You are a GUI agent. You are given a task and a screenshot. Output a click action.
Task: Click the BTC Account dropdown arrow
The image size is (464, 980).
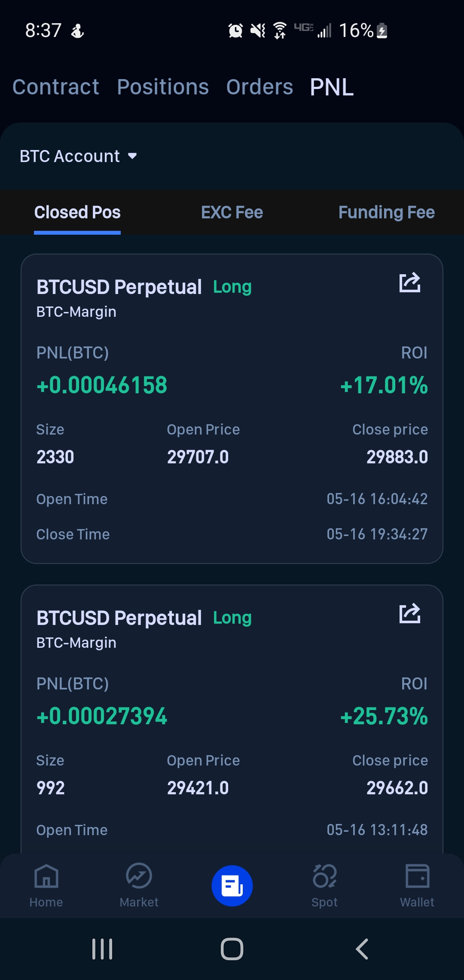(x=132, y=156)
